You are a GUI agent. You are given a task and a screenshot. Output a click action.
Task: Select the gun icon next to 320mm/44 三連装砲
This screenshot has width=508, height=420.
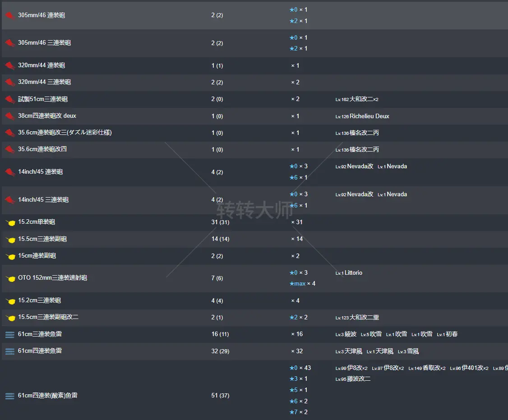pos(10,83)
